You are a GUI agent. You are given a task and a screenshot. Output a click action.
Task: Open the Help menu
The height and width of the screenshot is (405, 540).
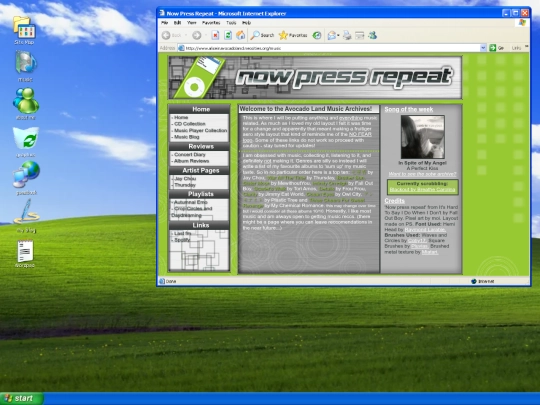tap(246, 23)
